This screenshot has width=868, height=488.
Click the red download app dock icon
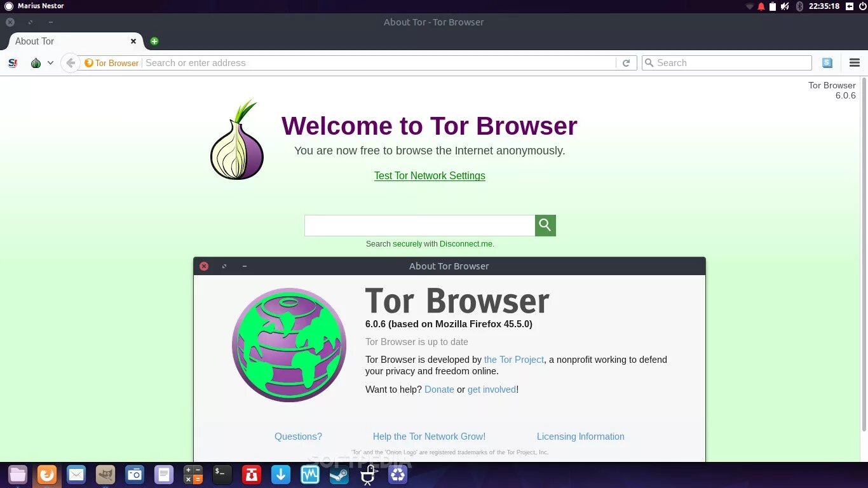pyautogui.click(x=252, y=475)
